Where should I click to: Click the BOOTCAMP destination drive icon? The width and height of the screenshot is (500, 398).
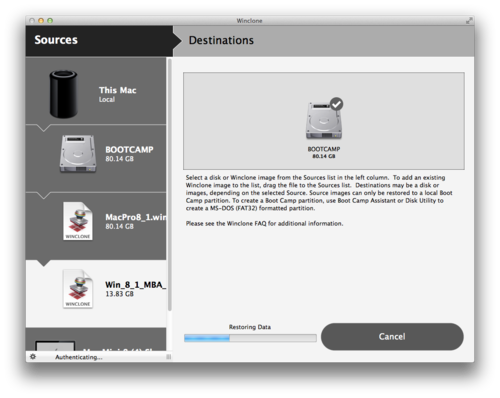point(324,121)
